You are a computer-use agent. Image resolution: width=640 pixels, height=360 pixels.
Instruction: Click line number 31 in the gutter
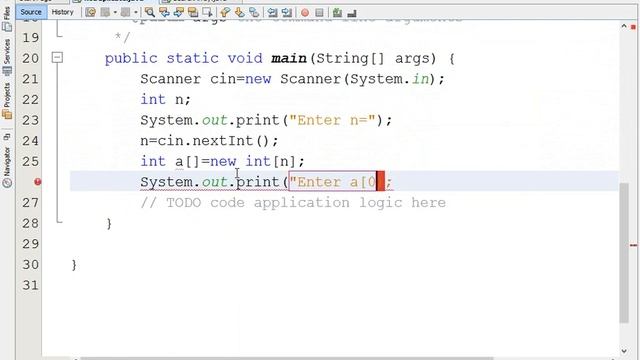(x=31, y=285)
